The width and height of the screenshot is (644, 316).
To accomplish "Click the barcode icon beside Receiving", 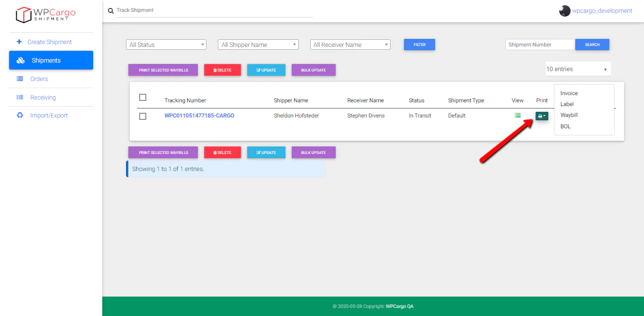I will tap(20, 97).
